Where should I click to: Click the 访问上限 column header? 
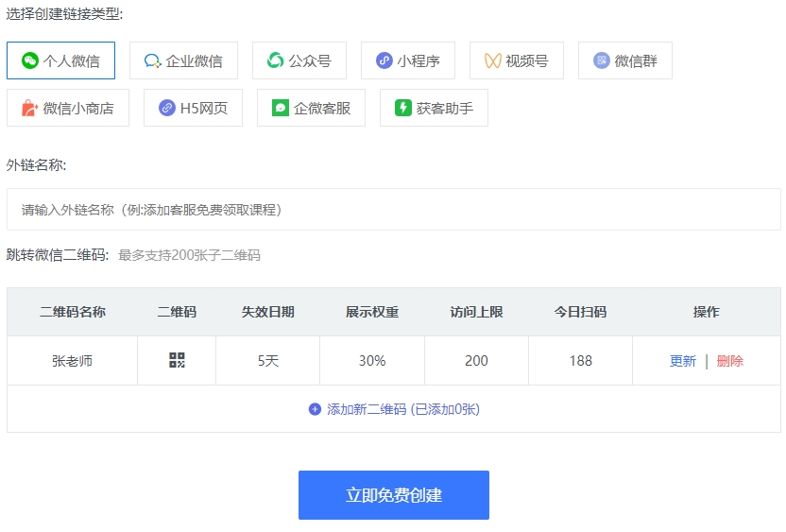476,312
